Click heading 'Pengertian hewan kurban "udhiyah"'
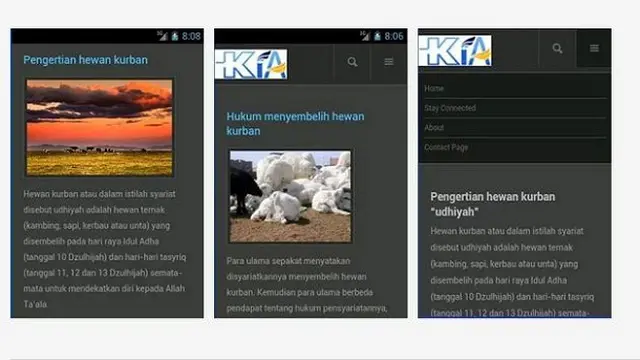Screen dimensions: 640x360 [493, 204]
